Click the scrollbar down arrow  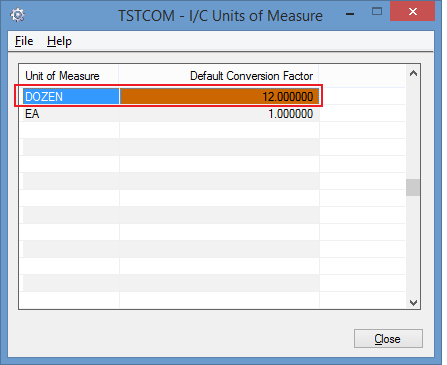tap(413, 302)
